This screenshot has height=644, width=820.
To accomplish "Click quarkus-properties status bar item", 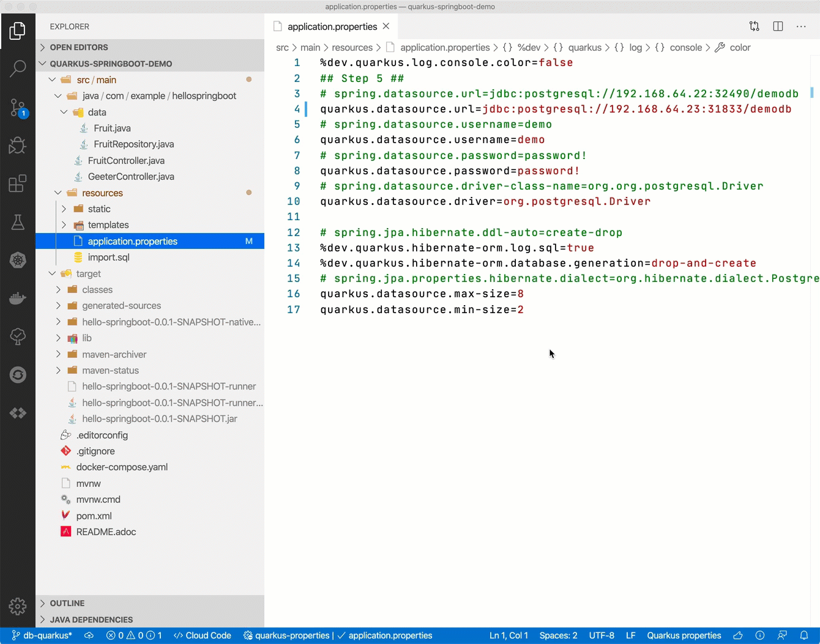I will [x=288, y=635].
